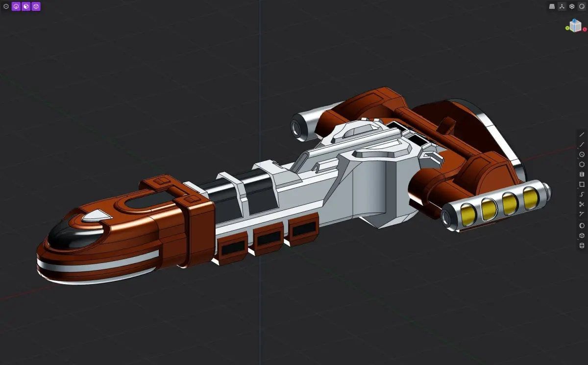Click the green Y axis on gizmo
Screen dimensions: 588x365
click(x=567, y=28)
